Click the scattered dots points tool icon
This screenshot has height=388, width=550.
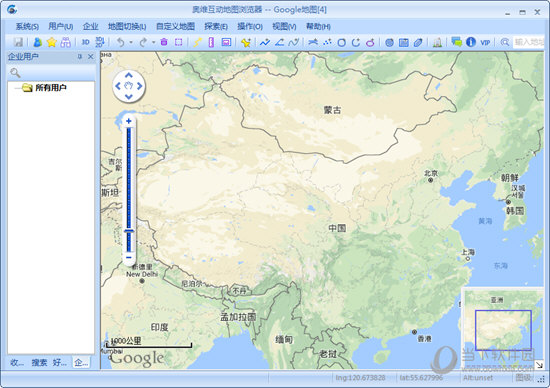(327, 42)
